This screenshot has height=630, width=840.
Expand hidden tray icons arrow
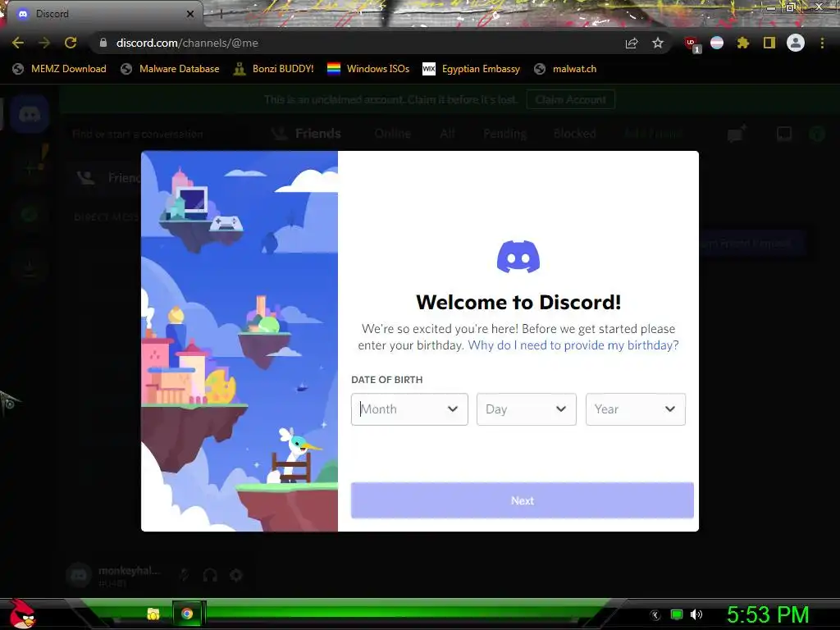tap(655, 615)
